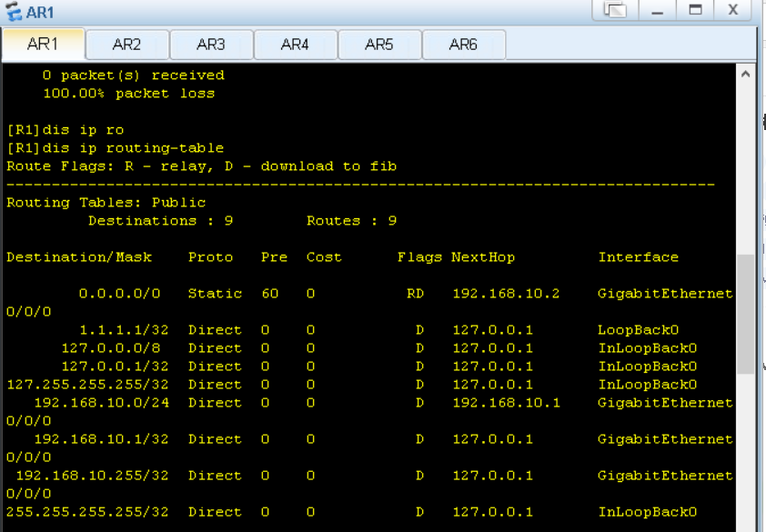Viewport: 766px width, 532px height.
Task: Click the AR1 router app icon in title bar
Action: [x=13, y=12]
